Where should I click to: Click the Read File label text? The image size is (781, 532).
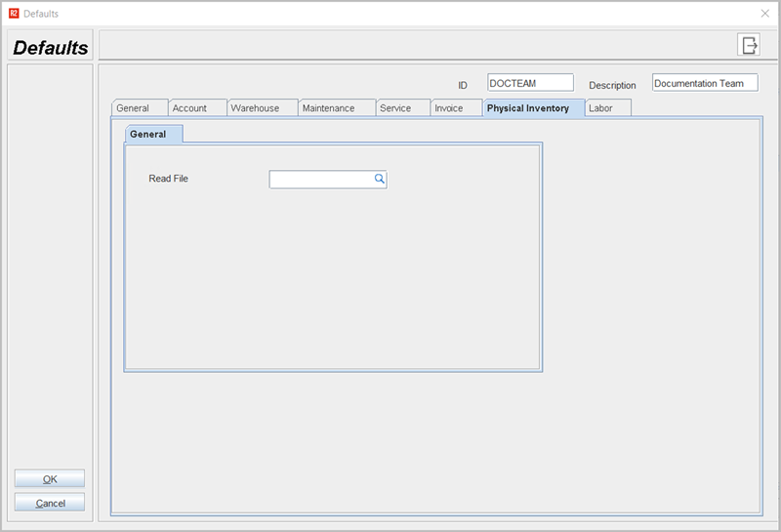[x=168, y=179]
